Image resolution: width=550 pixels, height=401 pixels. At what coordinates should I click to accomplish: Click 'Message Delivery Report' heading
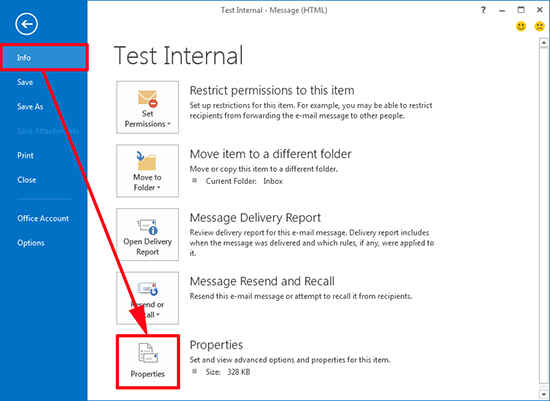coord(255,218)
